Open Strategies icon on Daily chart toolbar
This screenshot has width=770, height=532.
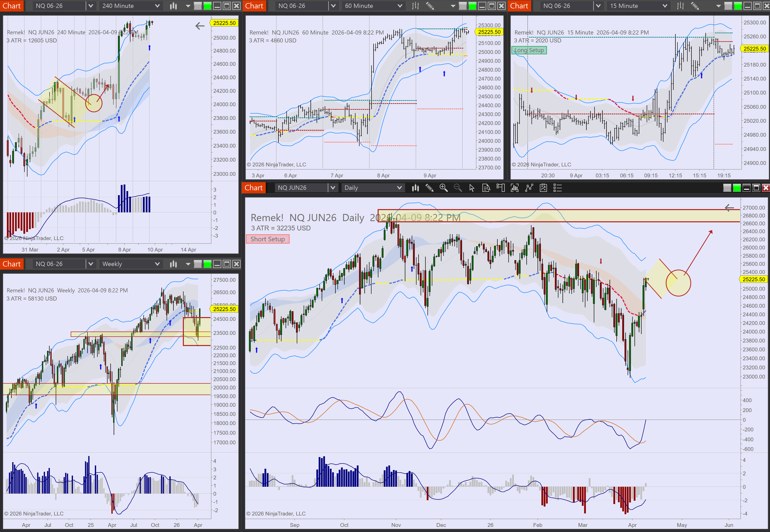pyautogui.click(x=544, y=188)
